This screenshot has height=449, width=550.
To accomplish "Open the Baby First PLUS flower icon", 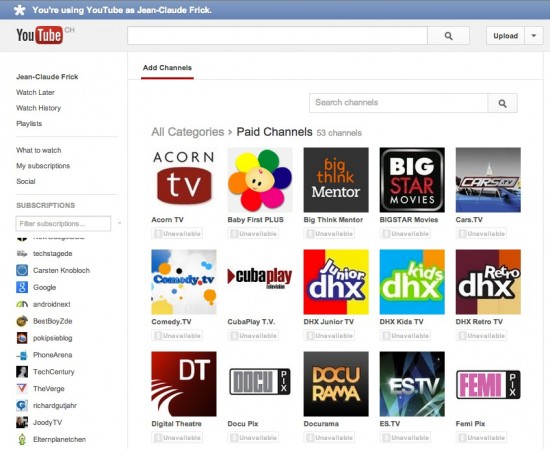I will (x=260, y=180).
